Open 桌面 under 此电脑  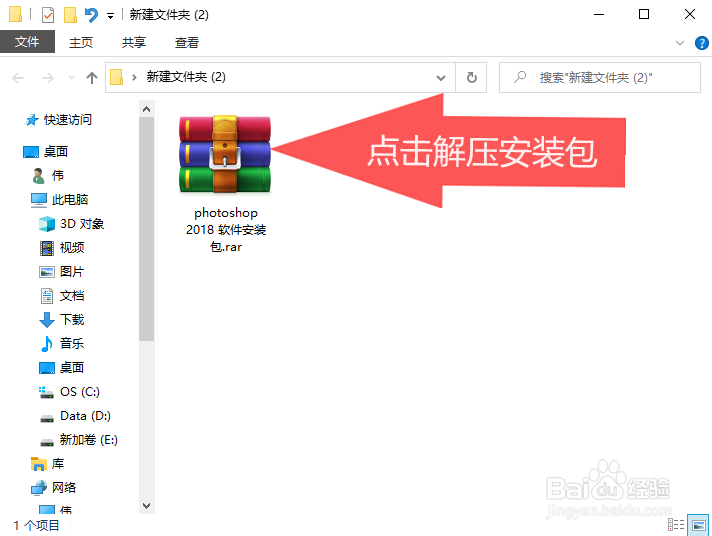click(72, 368)
